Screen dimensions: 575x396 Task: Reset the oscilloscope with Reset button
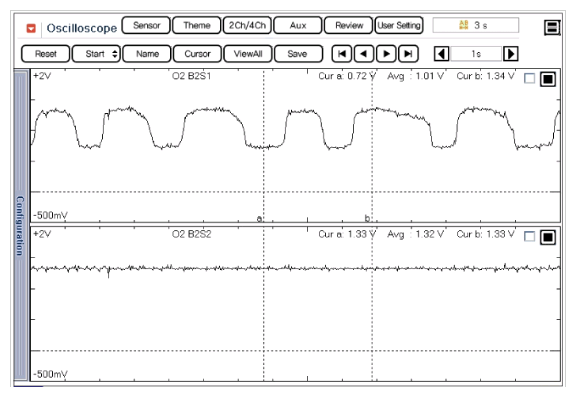point(45,54)
